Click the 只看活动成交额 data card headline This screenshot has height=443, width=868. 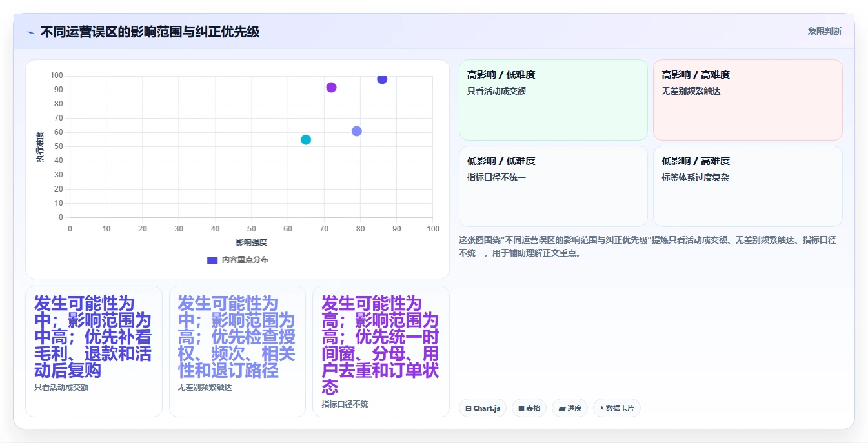point(93,337)
